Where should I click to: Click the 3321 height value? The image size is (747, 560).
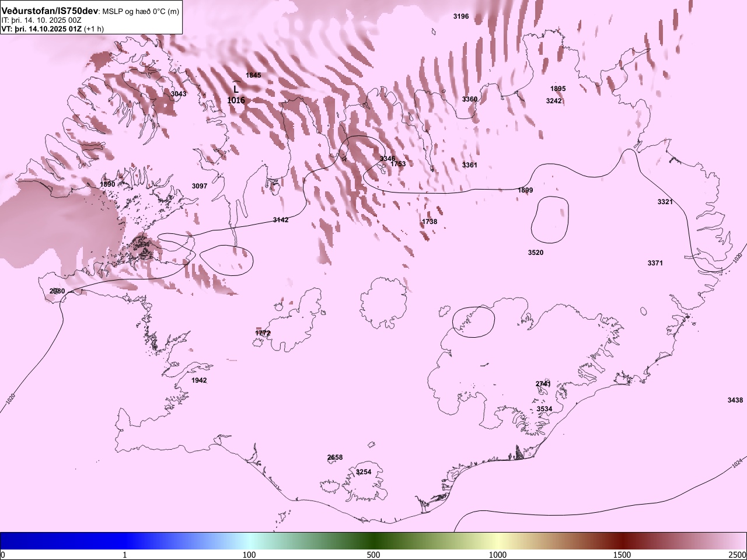665,202
